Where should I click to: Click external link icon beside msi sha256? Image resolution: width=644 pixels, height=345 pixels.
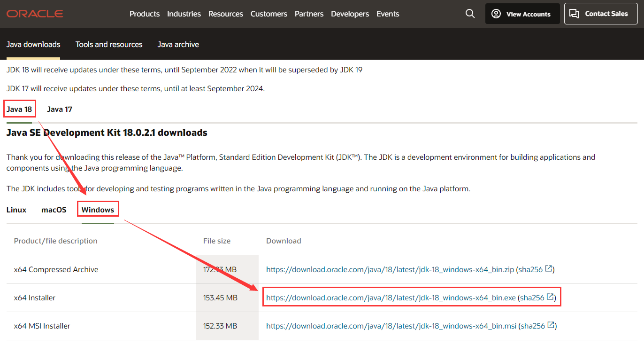click(x=551, y=326)
